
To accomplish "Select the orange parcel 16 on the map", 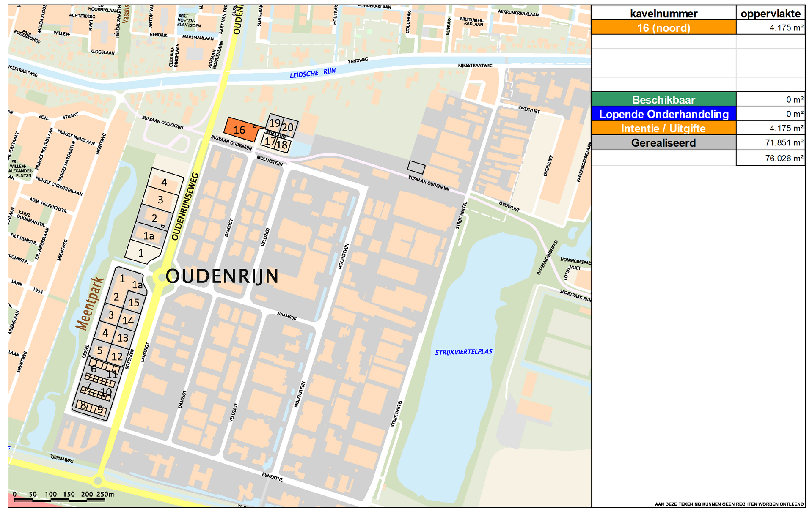I will (x=241, y=129).
